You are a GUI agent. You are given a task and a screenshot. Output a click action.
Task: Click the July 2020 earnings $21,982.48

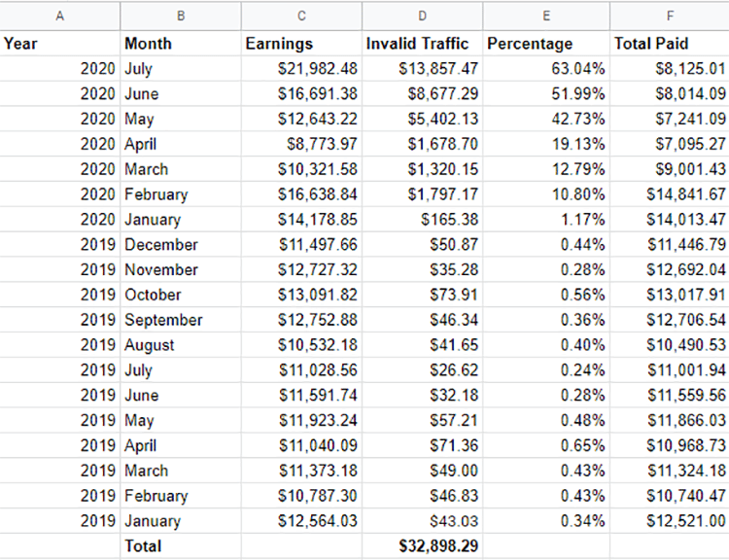point(301,69)
